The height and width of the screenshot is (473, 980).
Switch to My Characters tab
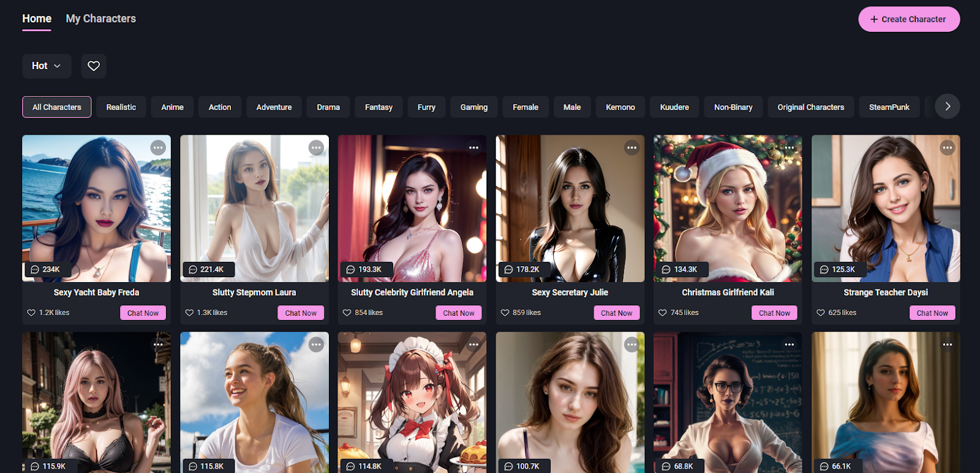[x=101, y=19]
